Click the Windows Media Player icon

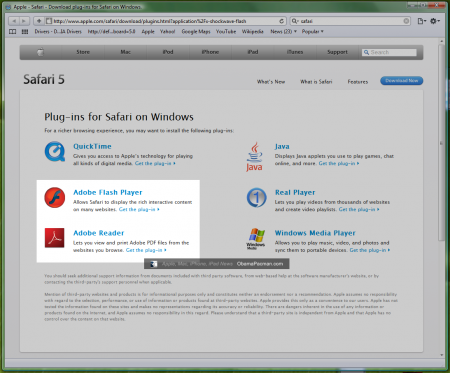(256, 239)
